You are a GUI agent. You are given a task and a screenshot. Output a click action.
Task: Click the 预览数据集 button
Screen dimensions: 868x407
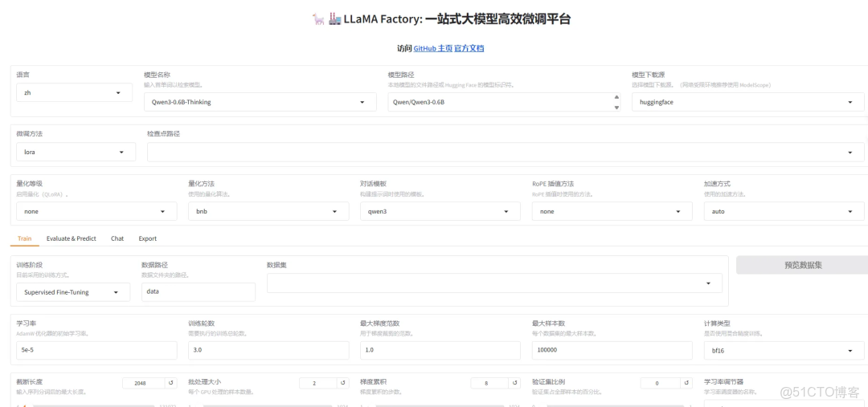tap(802, 265)
